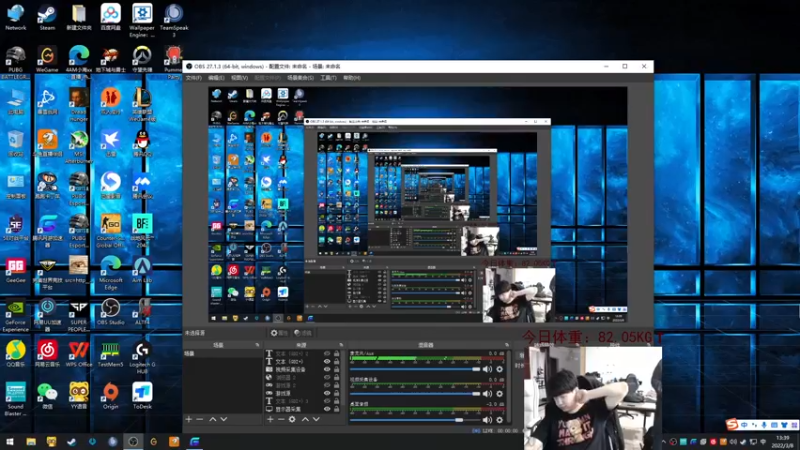800x450 pixels.
Task: Pop out the sources dock panel
Action: [x=341, y=345]
